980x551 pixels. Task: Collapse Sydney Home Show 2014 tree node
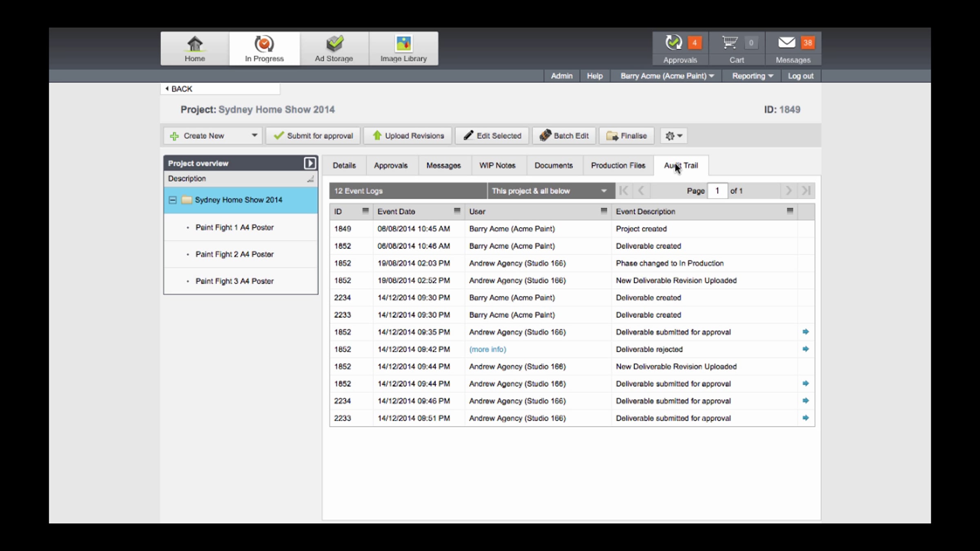[173, 200]
